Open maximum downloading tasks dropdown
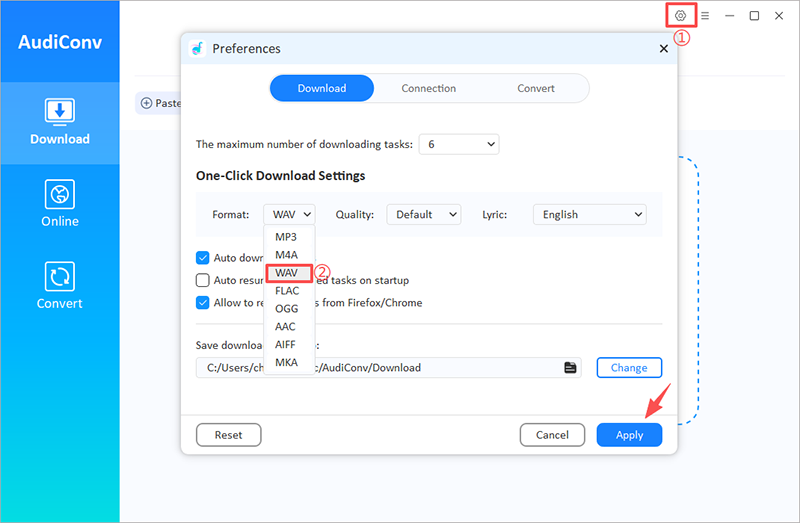This screenshot has width=800, height=523. click(459, 144)
